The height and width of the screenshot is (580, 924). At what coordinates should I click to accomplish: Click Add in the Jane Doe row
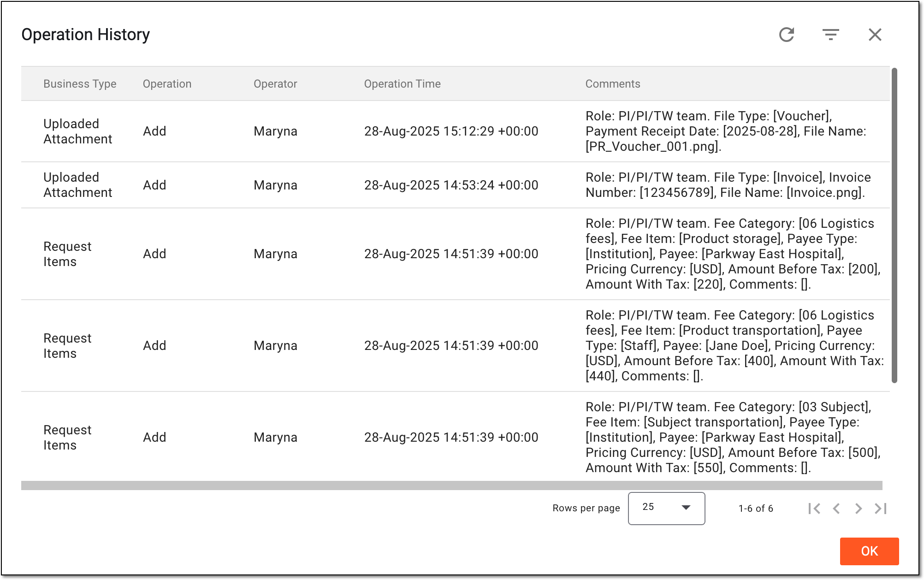tap(154, 346)
